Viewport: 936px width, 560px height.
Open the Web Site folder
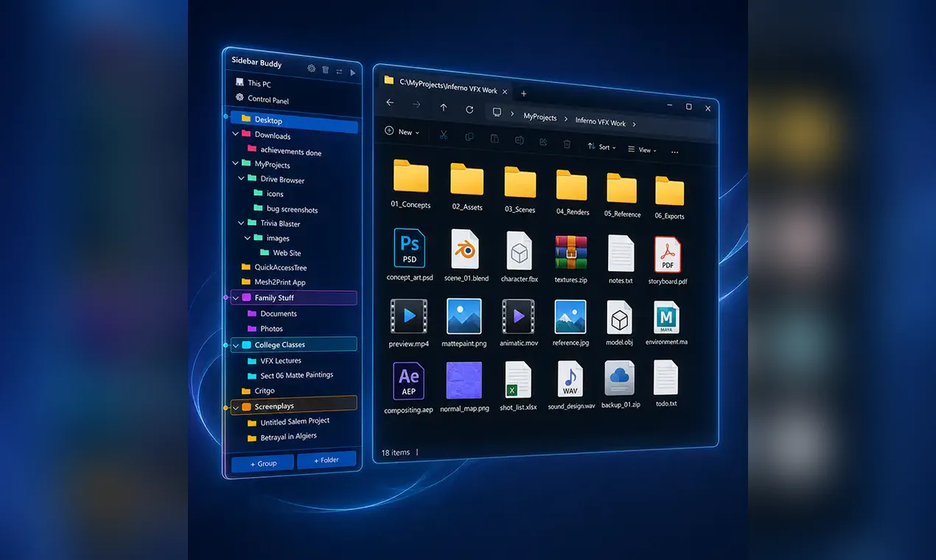[281, 253]
